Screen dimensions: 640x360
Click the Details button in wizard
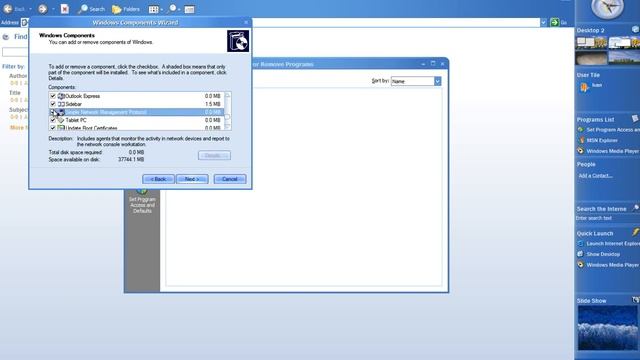pos(214,156)
